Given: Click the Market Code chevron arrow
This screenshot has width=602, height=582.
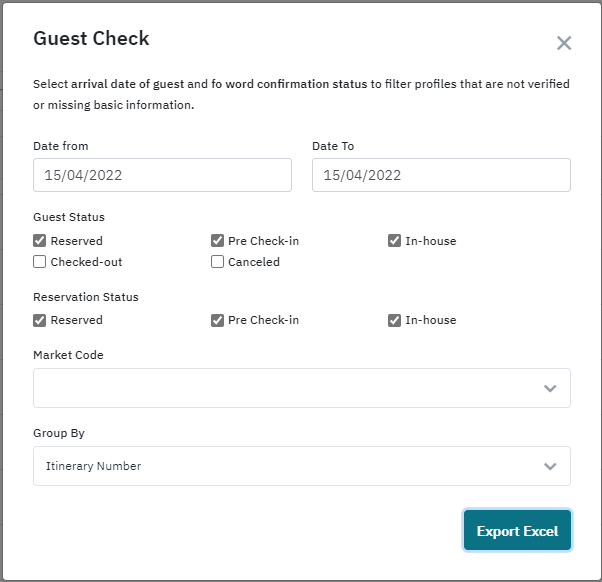Looking at the screenshot, I should click(550, 388).
